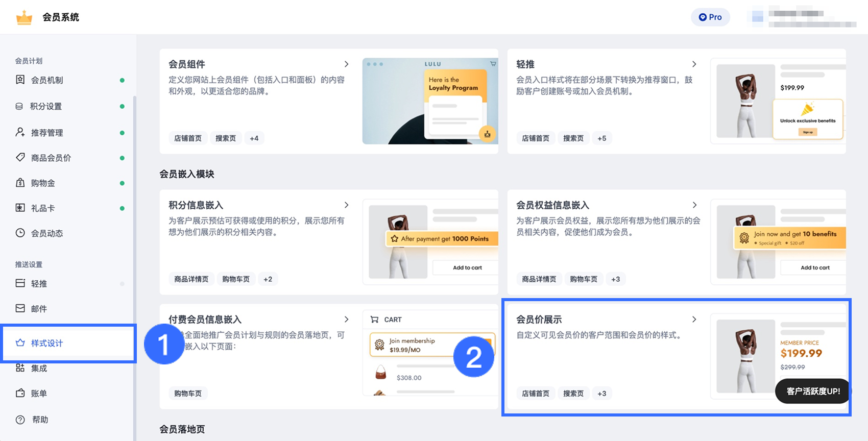Click the 积分信息嵌入 preview image
Screen dimensions: 868x441
click(430, 242)
